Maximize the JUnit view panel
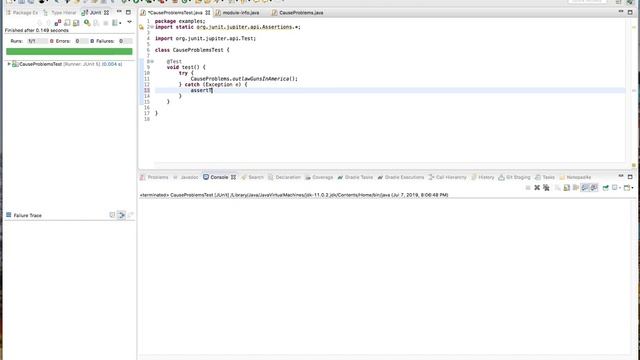 point(128,12)
